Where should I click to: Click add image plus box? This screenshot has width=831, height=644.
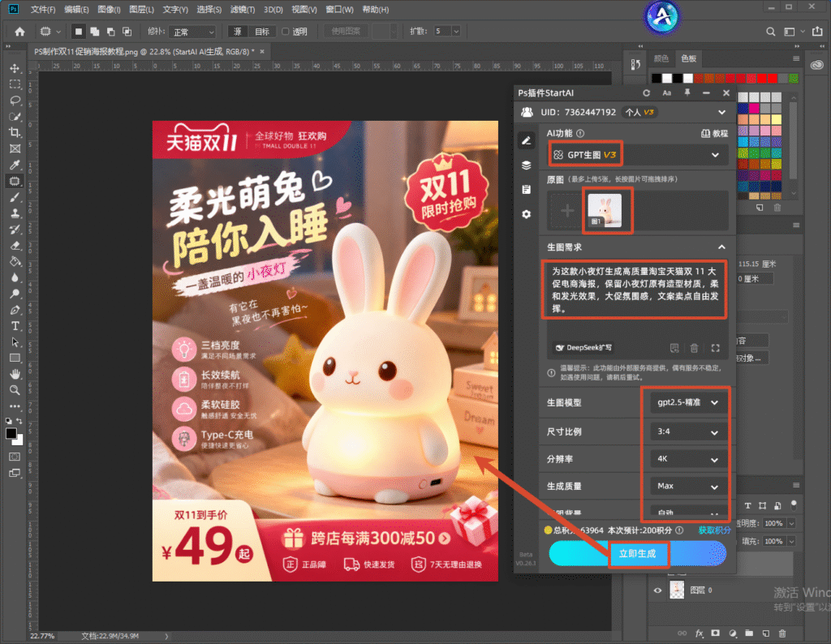pos(567,210)
